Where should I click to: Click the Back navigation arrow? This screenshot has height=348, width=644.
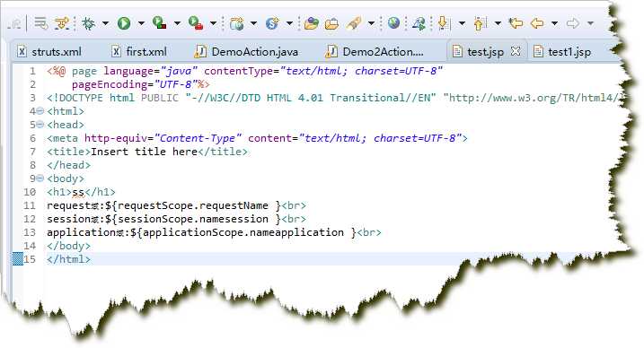pyautogui.click(x=537, y=23)
